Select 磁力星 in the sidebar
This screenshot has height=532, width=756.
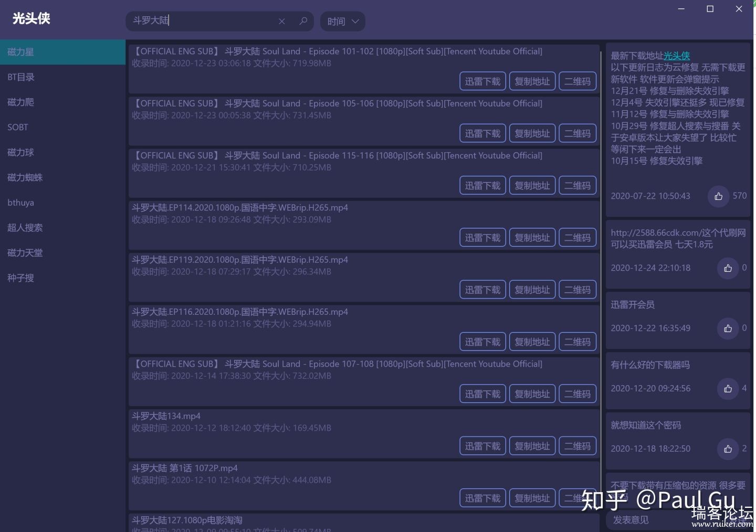coord(62,52)
